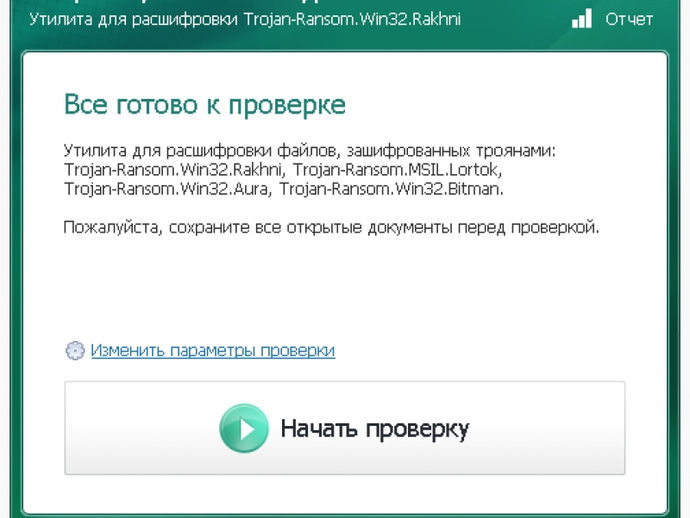The image size is (690, 518).
Task: Click the line Пожалуйста, сохраните все открытые документы
Action: [331, 228]
